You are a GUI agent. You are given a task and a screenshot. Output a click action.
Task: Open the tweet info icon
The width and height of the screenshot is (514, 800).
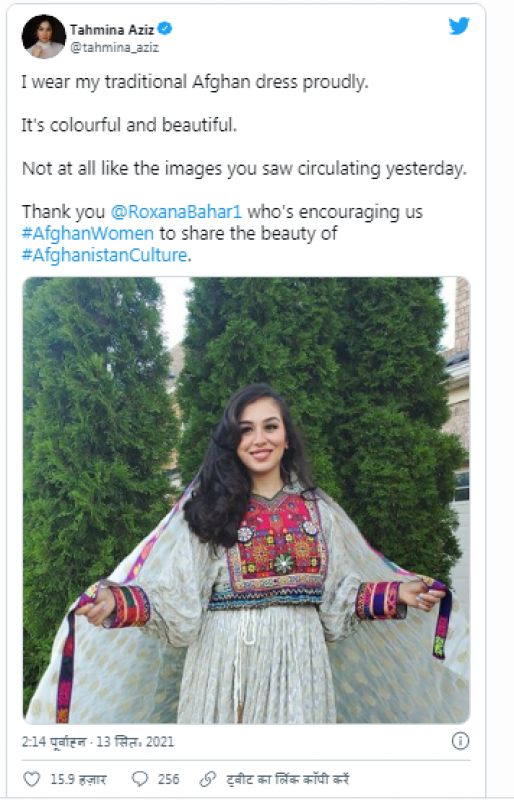click(x=460, y=741)
